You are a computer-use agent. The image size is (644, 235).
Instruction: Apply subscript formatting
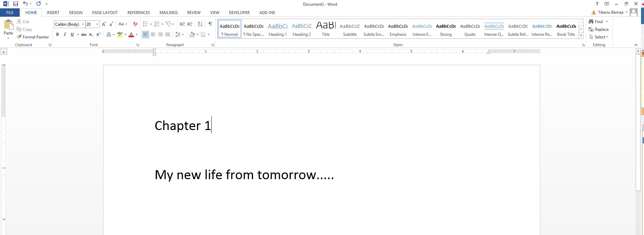[x=91, y=34]
